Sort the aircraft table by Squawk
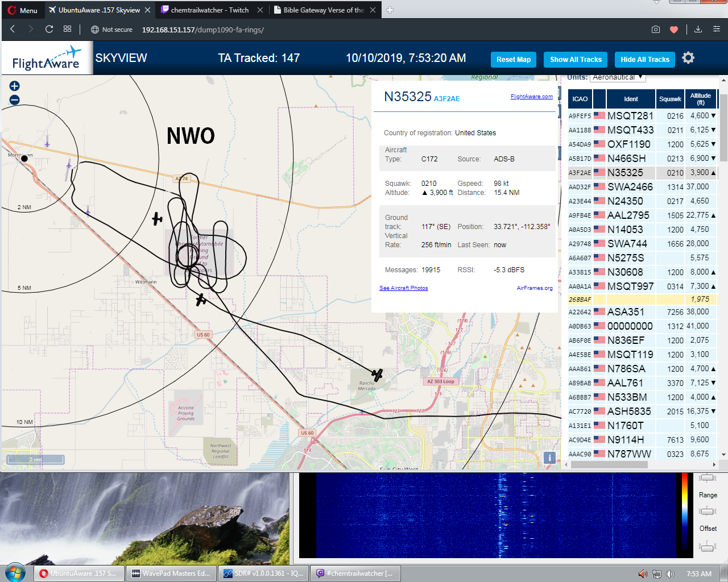The image size is (728, 582). click(670, 99)
